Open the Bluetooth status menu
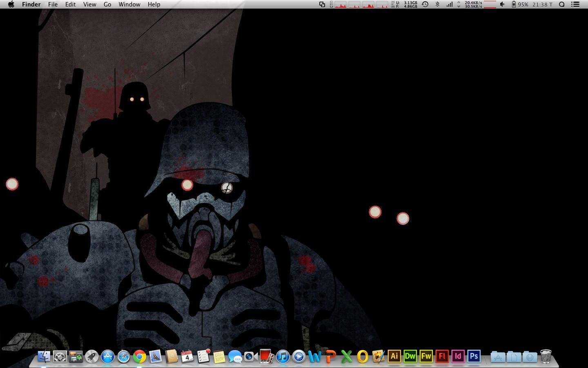Viewport: 588px width, 368px height. point(437,4)
